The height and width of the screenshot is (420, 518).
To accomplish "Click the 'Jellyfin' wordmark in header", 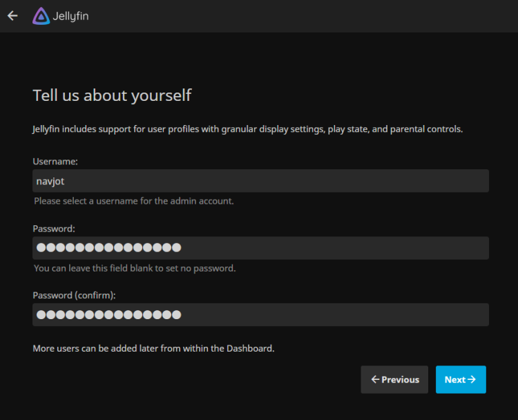I will [70, 16].
